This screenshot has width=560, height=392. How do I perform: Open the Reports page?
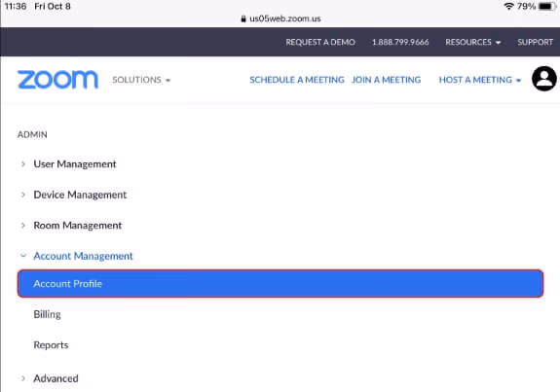pos(51,345)
